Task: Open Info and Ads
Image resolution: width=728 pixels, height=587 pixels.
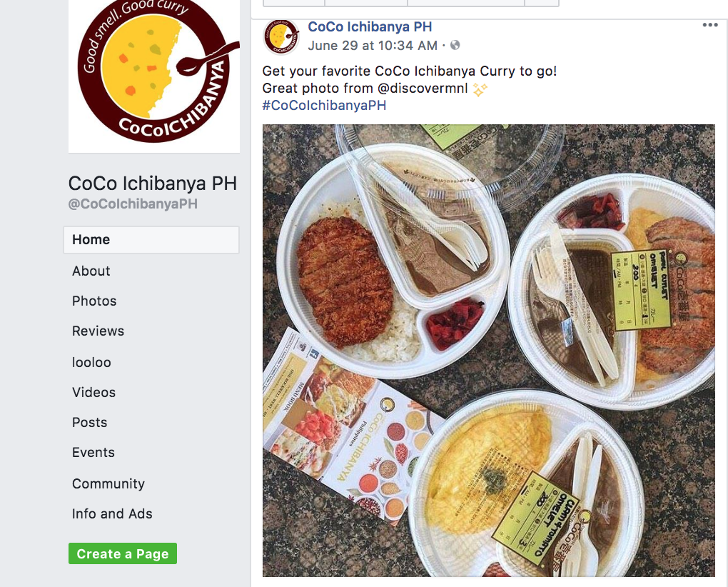Action: (x=112, y=513)
